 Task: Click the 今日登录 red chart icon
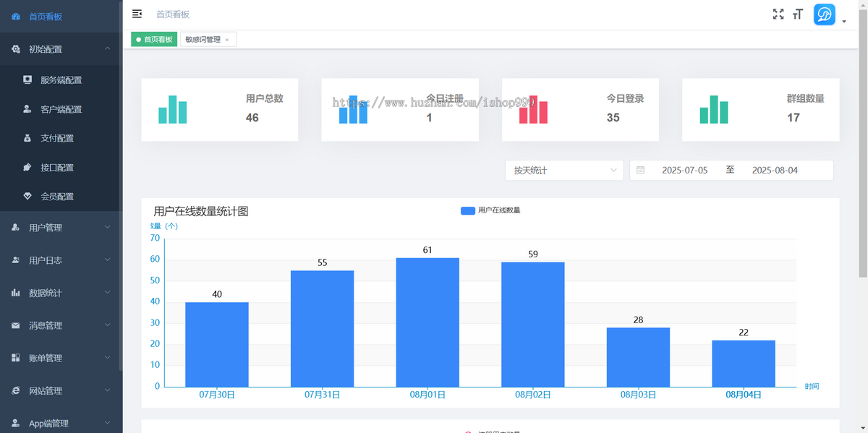(534, 109)
